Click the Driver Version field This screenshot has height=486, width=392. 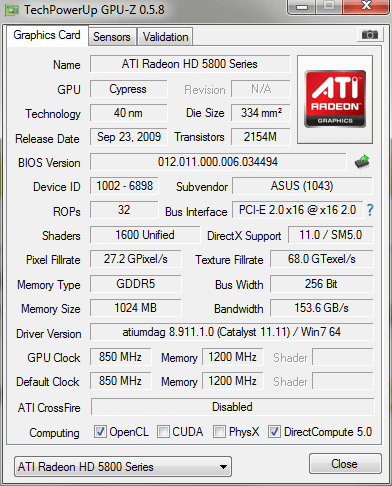[x=232, y=332]
